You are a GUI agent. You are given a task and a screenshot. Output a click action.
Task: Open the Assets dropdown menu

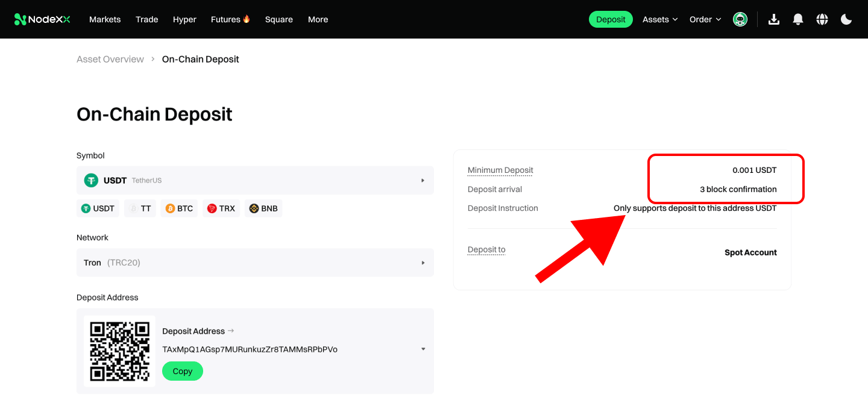pyautogui.click(x=660, y=19)
